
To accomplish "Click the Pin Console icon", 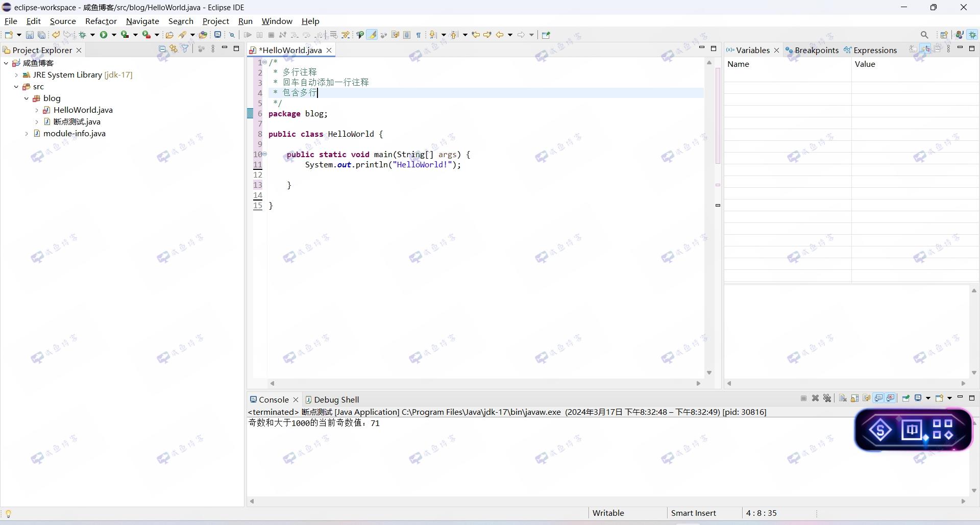I will click(906, 398).
